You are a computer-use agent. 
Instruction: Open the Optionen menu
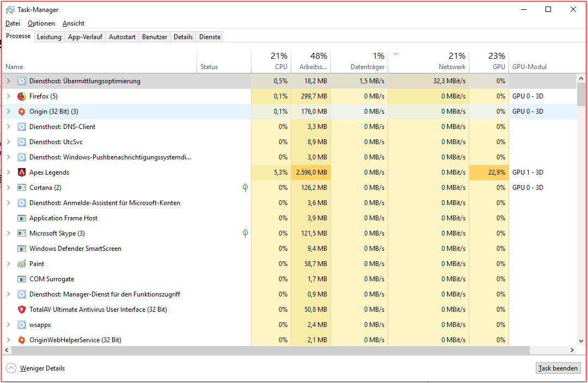tap(41, 23)
